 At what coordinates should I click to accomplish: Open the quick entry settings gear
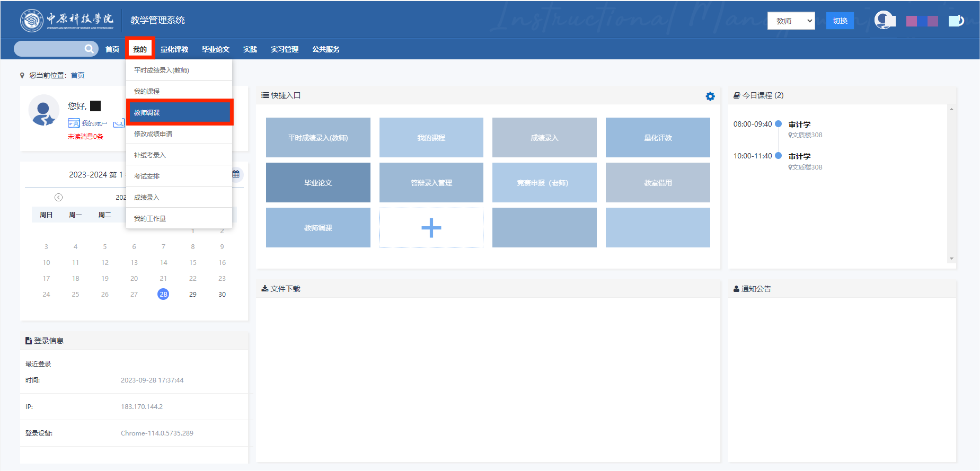coord(710,96)
